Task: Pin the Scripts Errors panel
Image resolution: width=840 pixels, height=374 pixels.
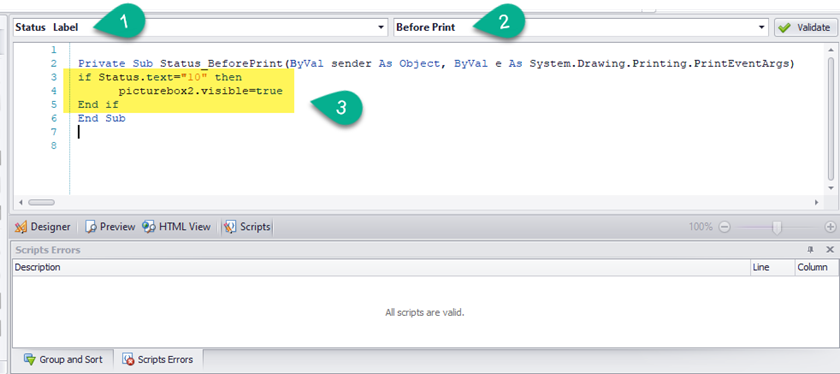Action: tap(810, 250)
